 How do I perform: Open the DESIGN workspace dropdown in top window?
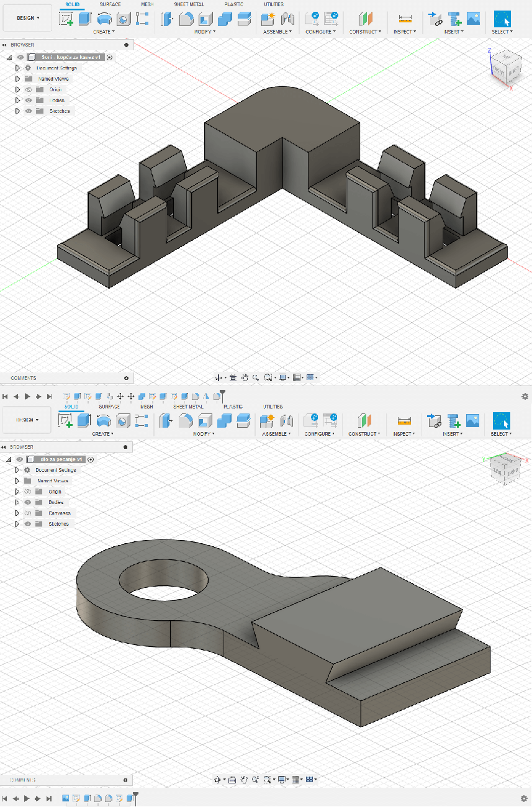(28, 18)
